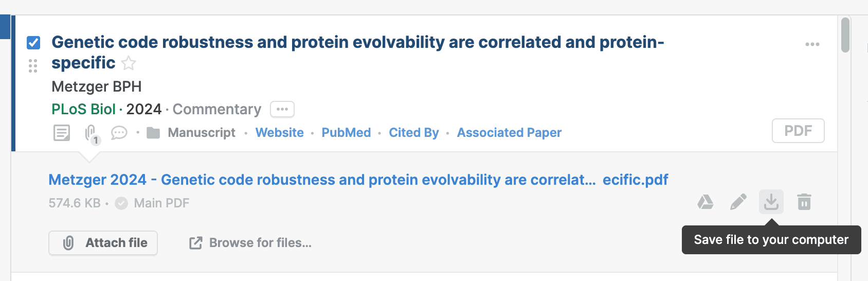This screenshot has height=281, width=868.
Task: Expand the ellipsis box next to Commentary
Action: pyautogui.click(x=282, y=109)
